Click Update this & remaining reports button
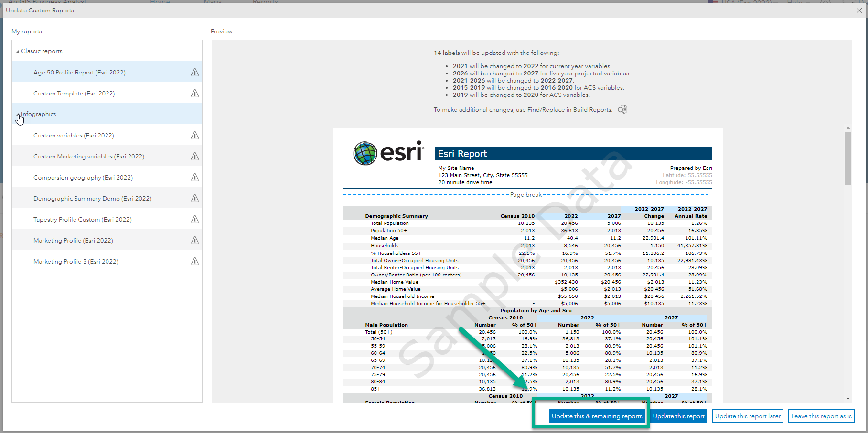Image resolution: width=868 pixels, height=433 pixels. [x=597, y=416]
